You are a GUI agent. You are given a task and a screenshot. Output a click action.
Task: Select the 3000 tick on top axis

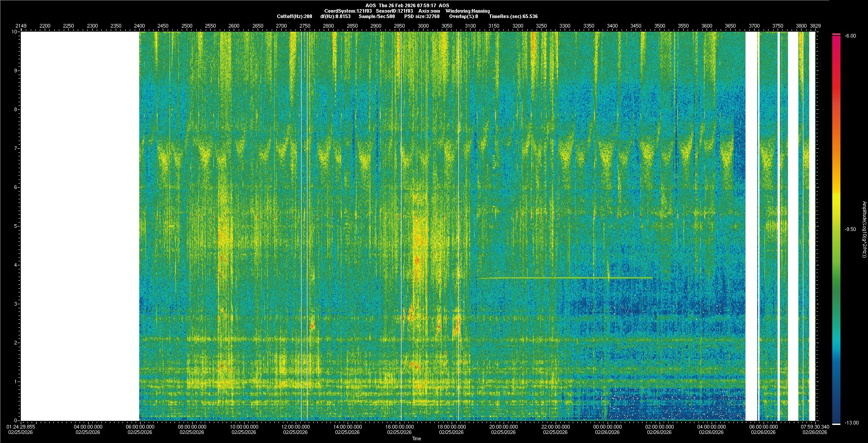tap(423, 26)
